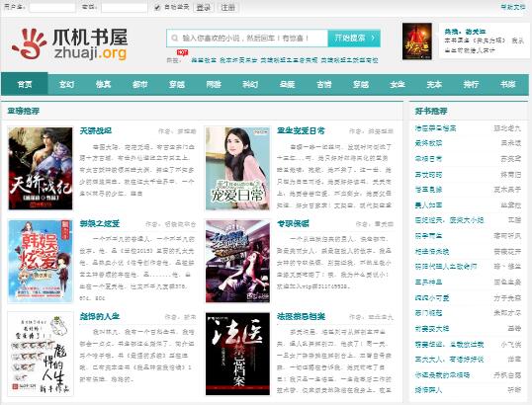Image resolution: width=532 pixels, height=405 pixels.
Task: Click the 登录 login button
Action: tap(204, 8)
